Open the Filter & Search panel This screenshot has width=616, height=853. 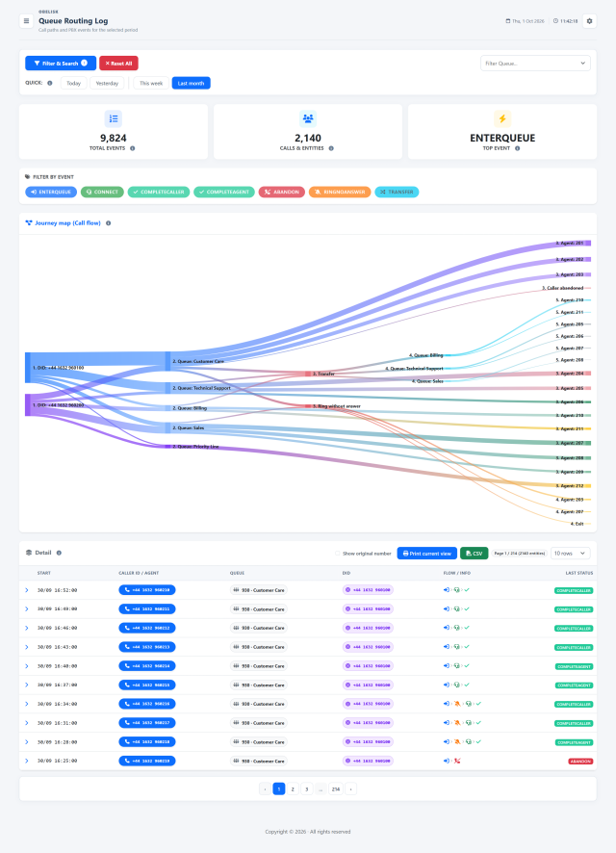coord(61,64)
